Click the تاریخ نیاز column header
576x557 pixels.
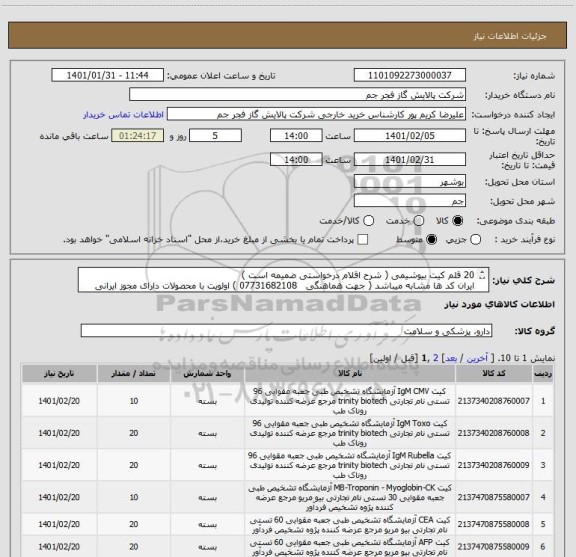59,374
